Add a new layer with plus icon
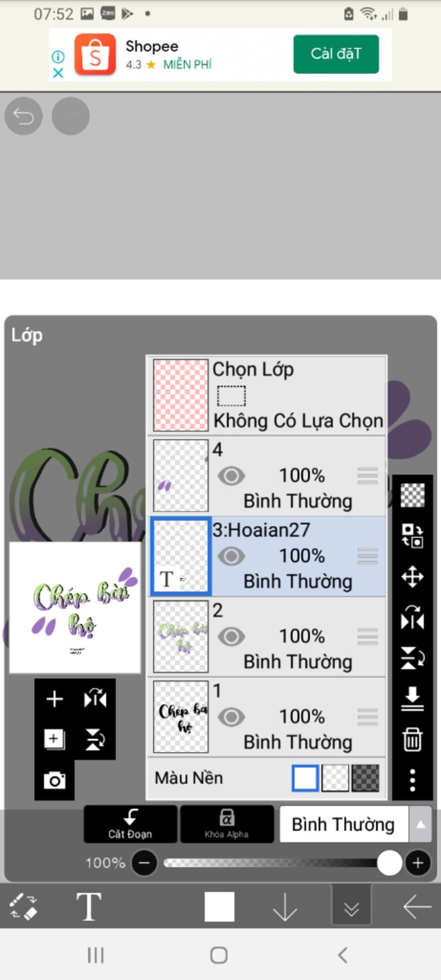Image resolution: width=441 pixels, height=980 pixels. [x=55, y=699]
